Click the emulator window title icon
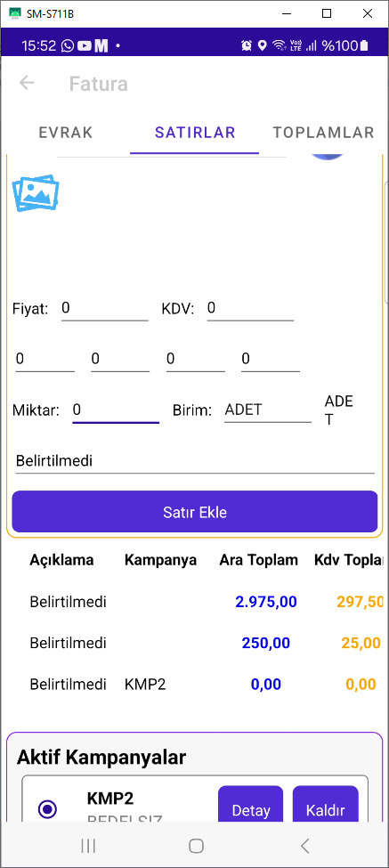The height and width of the screenshot is (868, 389). click(x=15, y=14)
